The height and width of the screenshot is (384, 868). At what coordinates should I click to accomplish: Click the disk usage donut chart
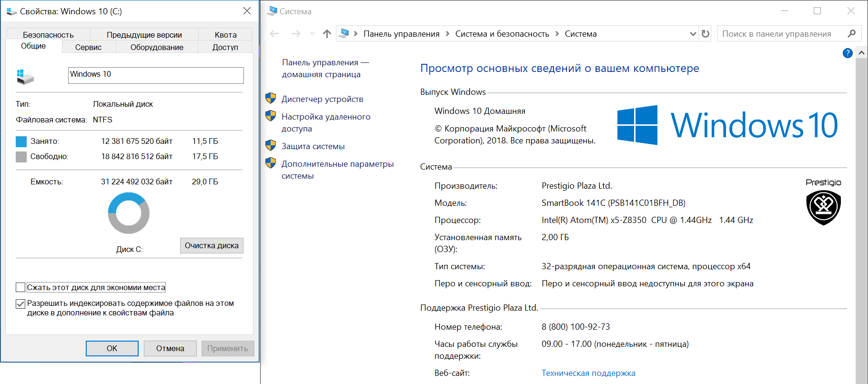coord(129,213)
